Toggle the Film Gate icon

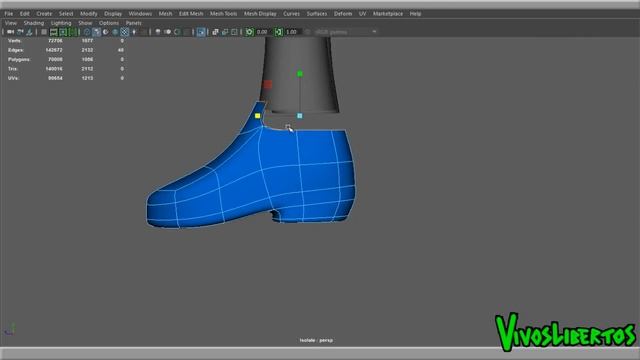point(53,32)
